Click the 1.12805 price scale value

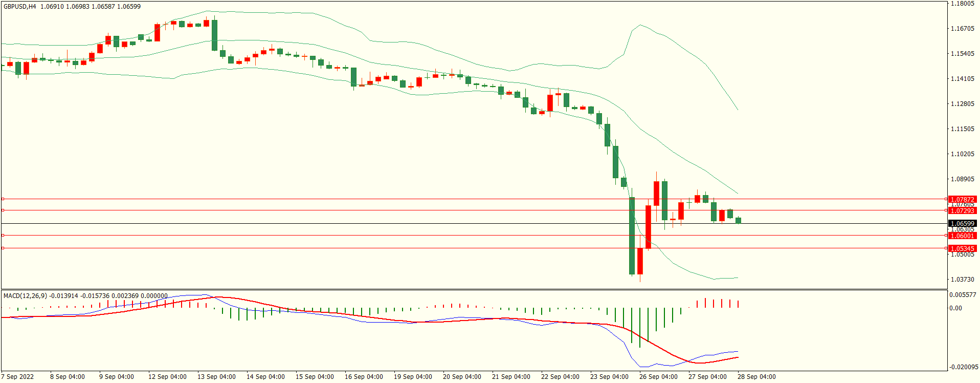click(x=962, y=103)
